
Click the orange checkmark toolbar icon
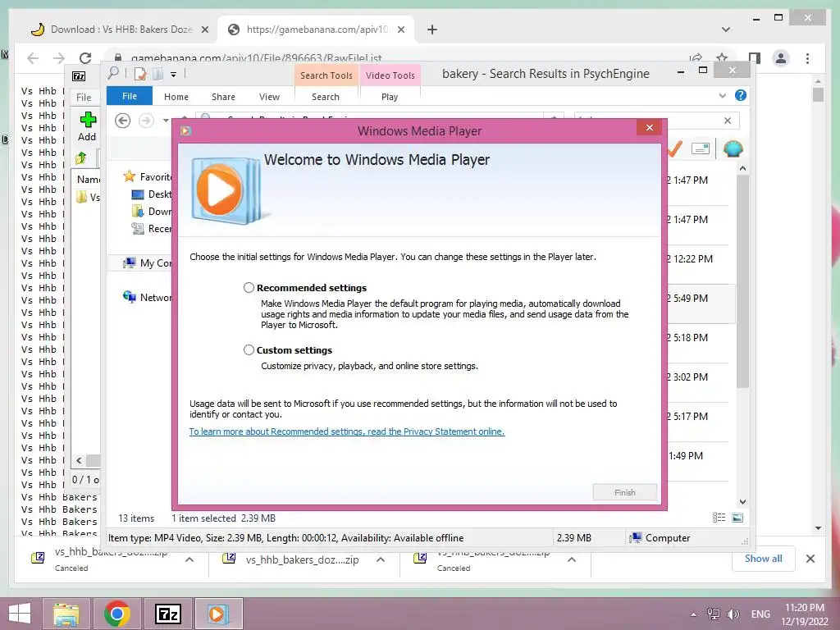pos(675,148)
